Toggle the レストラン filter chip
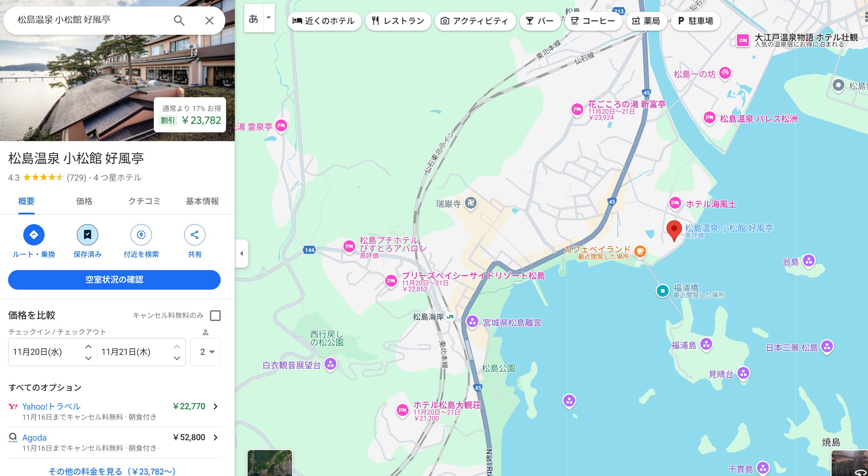 click(398, 21)
